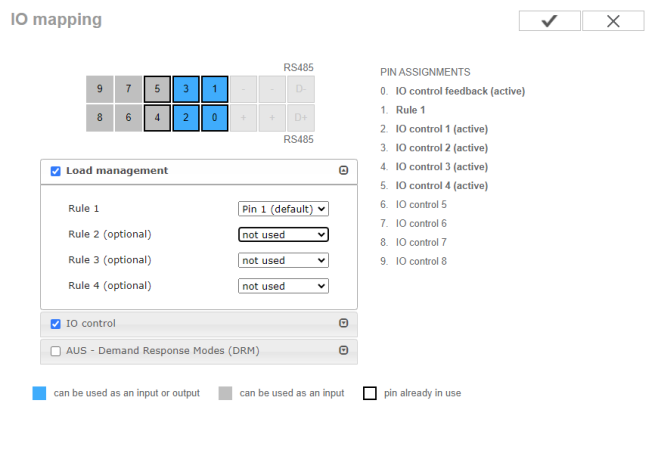655x450 pixels.
Task: Click IO control feedback pin assignment
Action: click(x=460, y=91)
